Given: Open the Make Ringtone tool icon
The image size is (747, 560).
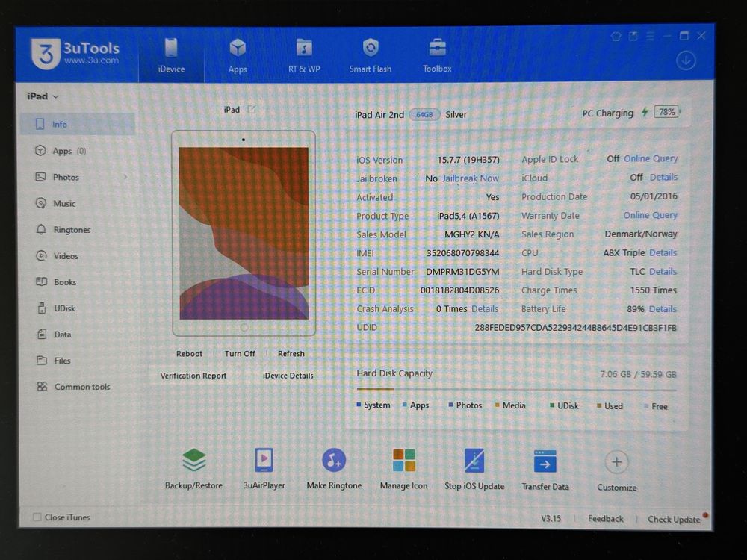Looking at the screenshot, I should 334,460.
